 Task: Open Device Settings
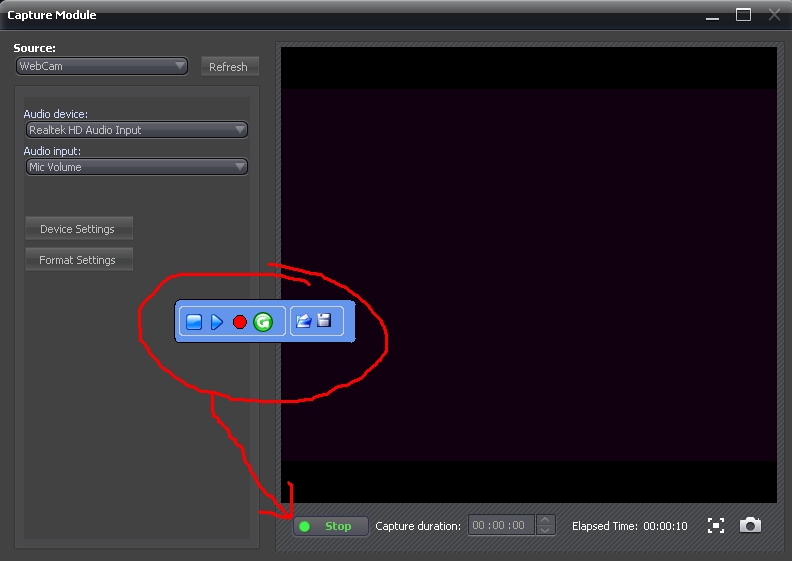79,229
